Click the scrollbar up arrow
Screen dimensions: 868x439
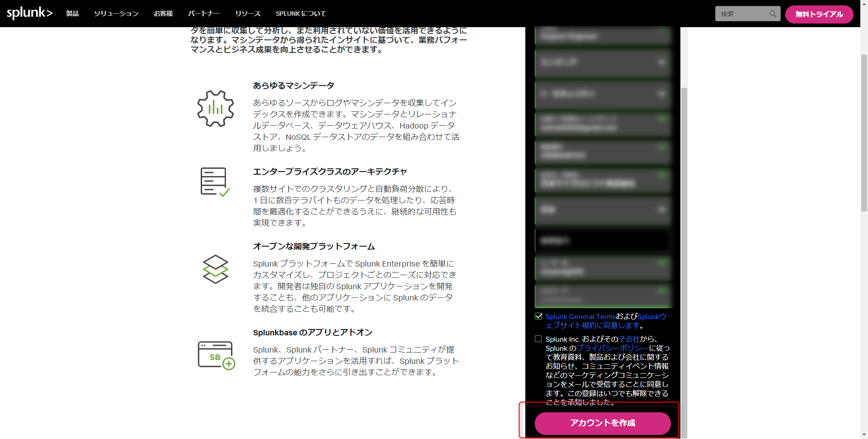[864, 4]
